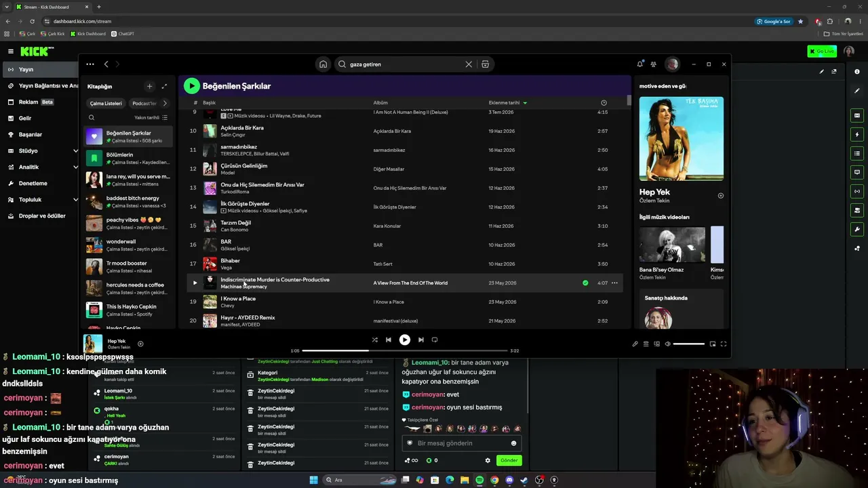Toggle repeat in the Spotify player
The height and width of the screenshot is (488, 868).
pos(435,340)
